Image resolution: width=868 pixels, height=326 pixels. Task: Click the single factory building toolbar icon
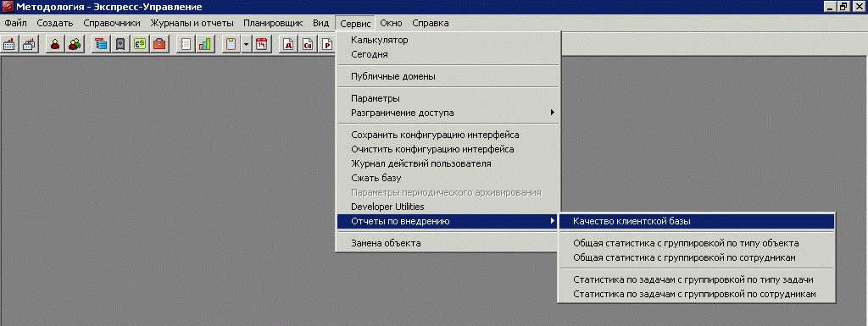tap(9, 44)
